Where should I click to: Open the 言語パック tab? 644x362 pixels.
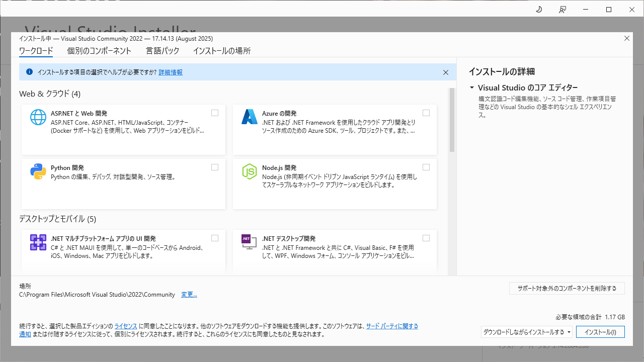163,51
